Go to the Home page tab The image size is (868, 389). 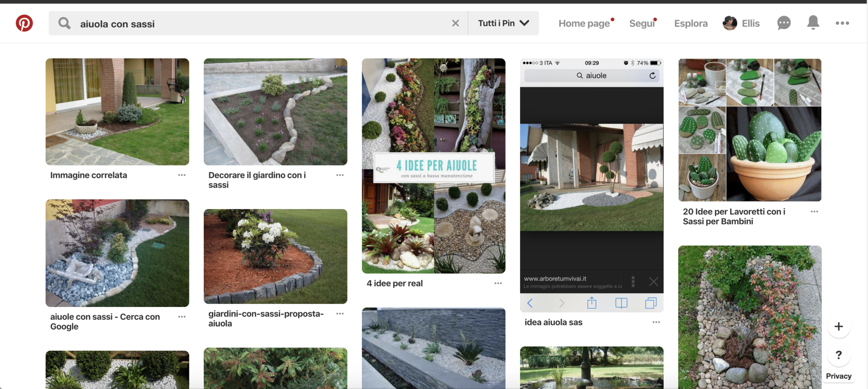pos(584,24)
